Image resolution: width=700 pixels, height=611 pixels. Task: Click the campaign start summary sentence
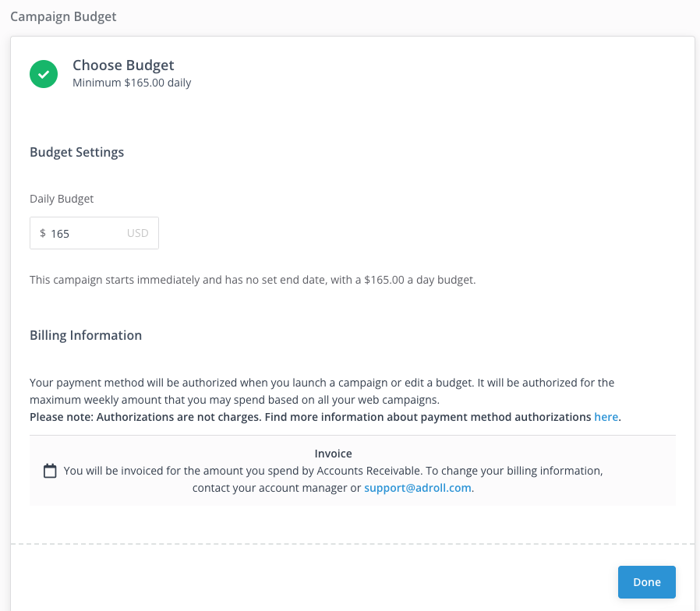253,279
